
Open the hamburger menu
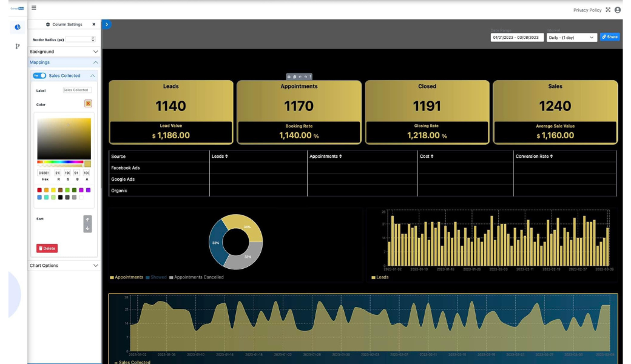[34, 8]
